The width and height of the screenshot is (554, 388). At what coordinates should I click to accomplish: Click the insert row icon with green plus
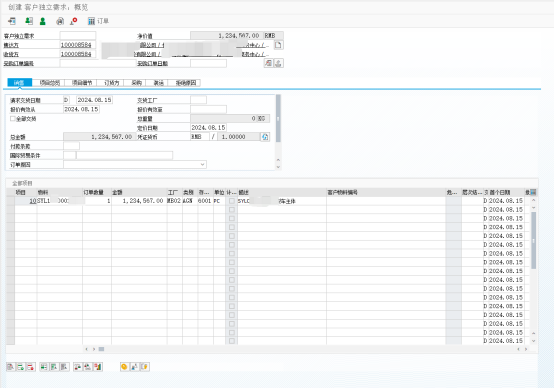pyautogui.click(x=21, y=367)
